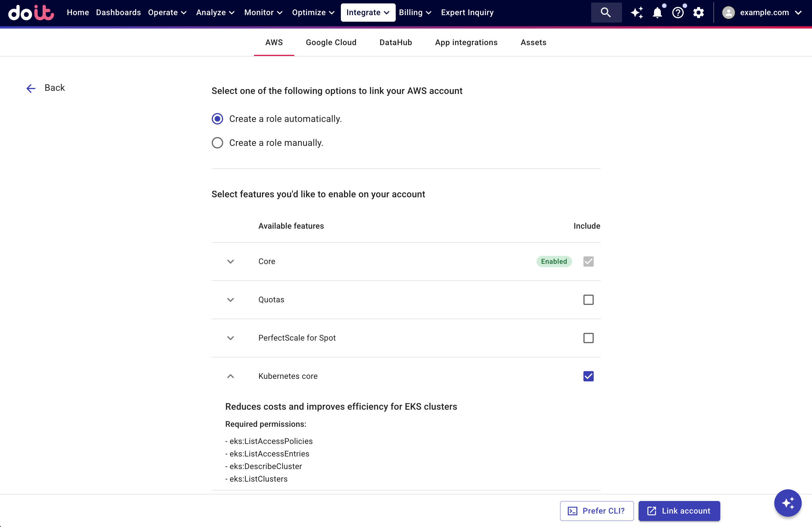Click the Kubernetes core feature name
The height and width of the screenshot is (527, 812).
[x=288, y=376]
